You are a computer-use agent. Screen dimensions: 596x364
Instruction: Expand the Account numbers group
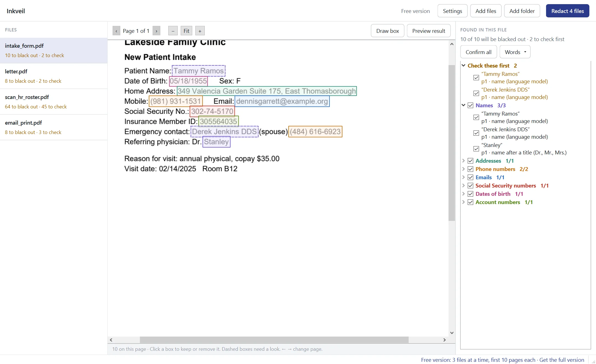point(464,202)
